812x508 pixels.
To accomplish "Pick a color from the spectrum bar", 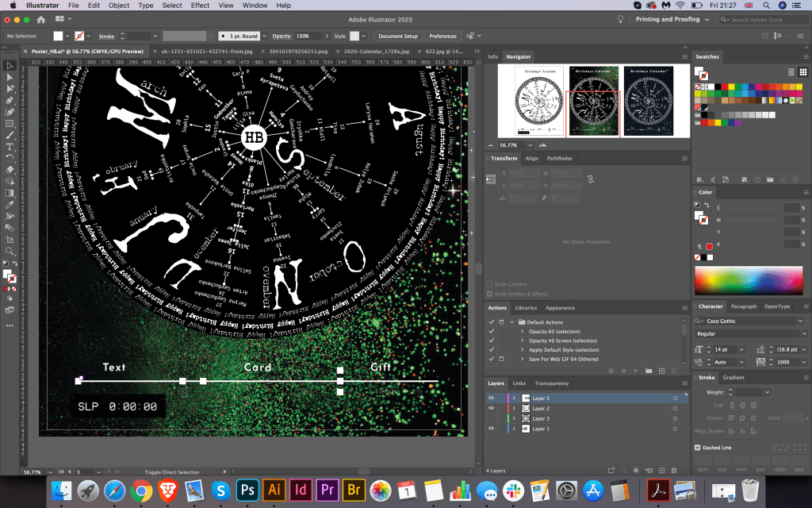I will coord(749,281).
